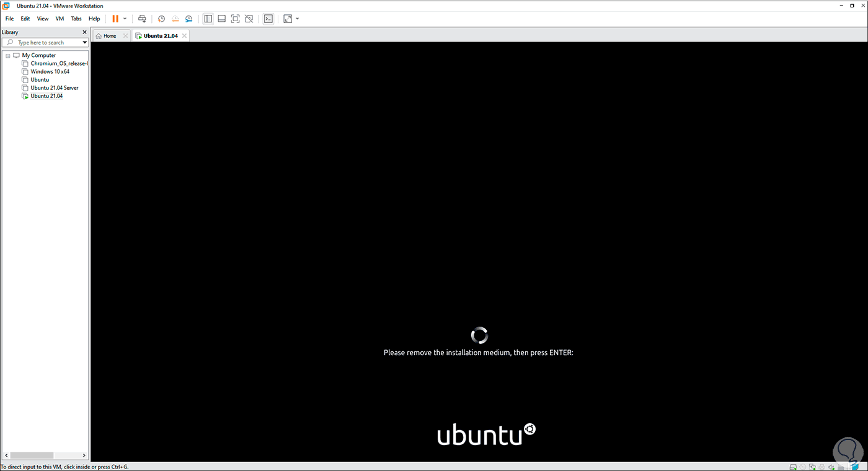This screenshot has height=471, width=868.
Task: Open the Edit menu
Action: point(25,19)
